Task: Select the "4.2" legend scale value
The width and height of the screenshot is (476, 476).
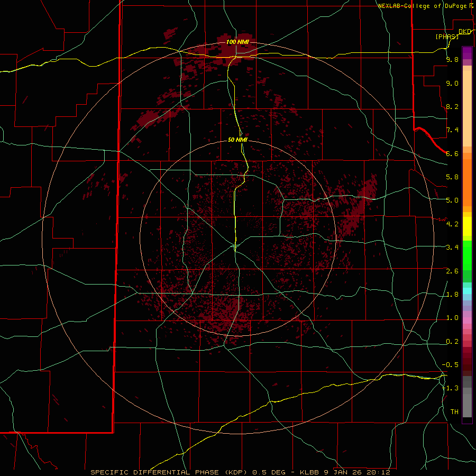Action: (x=452, y=224)
